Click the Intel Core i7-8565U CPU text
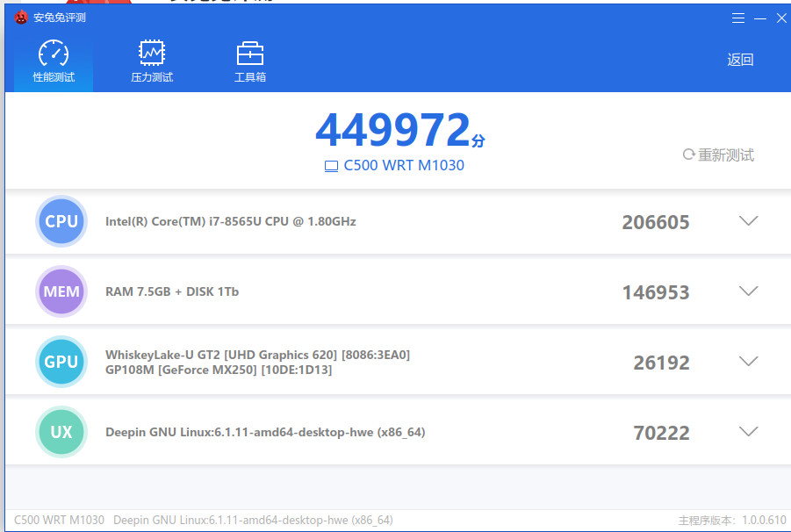This screenshot has height=532, width=791. (x=231, y=221)
